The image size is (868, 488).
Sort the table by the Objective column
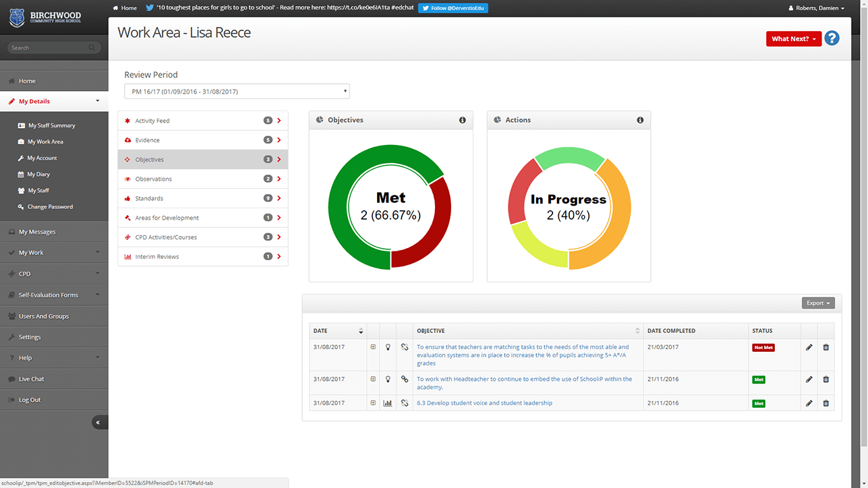528,331
